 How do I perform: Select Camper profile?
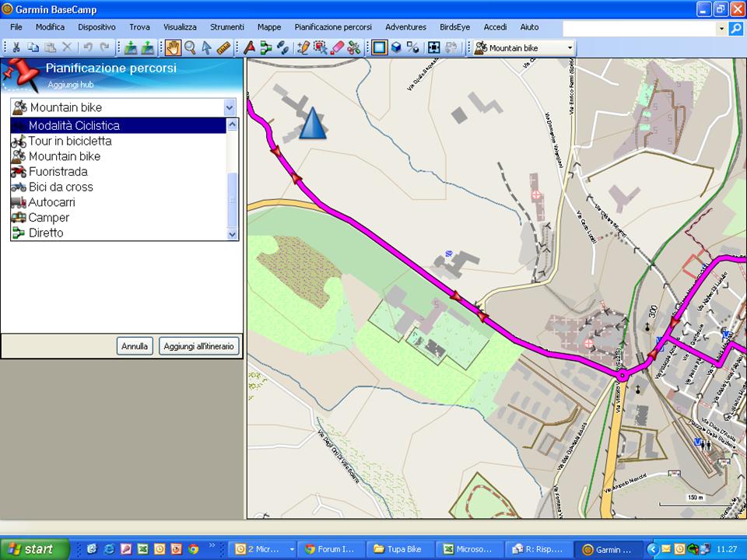click(x=118, y=217)
